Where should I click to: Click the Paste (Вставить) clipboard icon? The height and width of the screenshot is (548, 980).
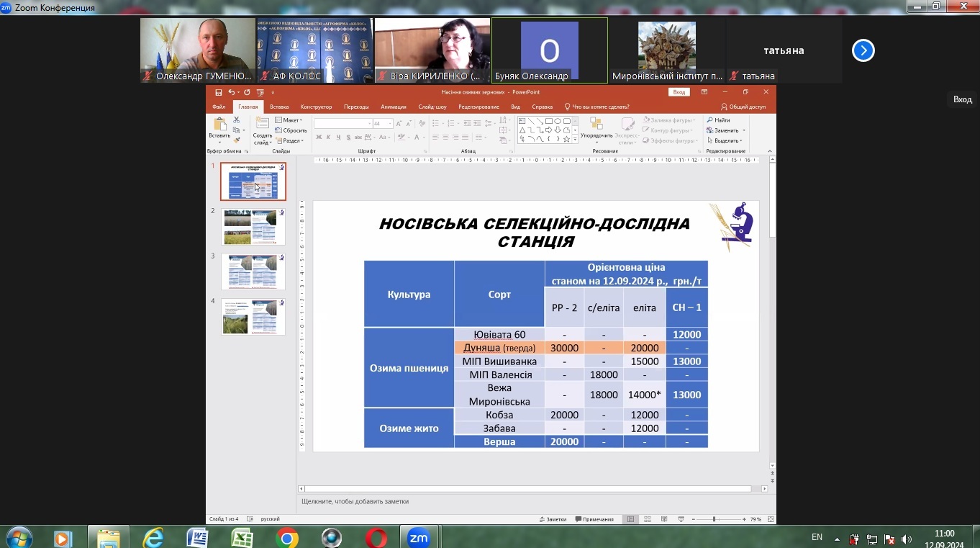tap(220, 124)
